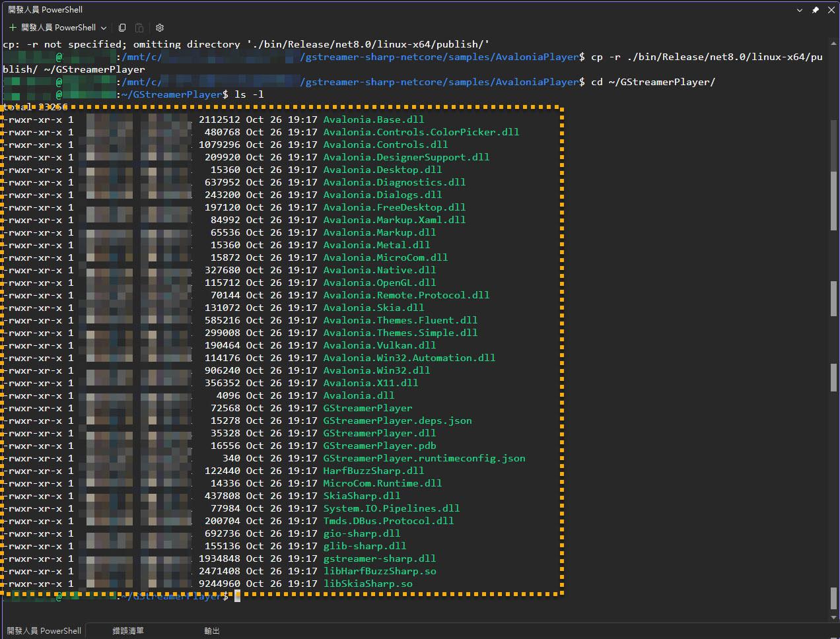
Task: Click the gstreamer-sharp.dll entry
Action: [379, 558]
